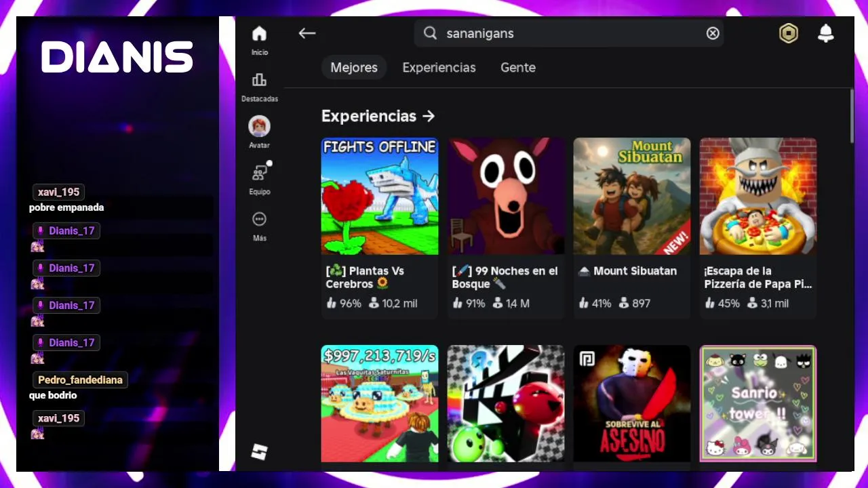Switch to the Gente tab
The image size is (868, 488).
point(518,68)
